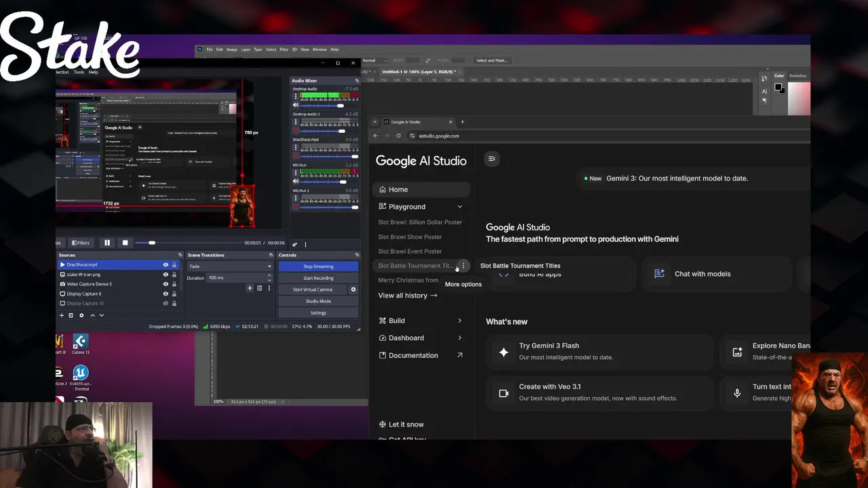Unlock DracShout.mp4 source lock icon

coord(174,265)
